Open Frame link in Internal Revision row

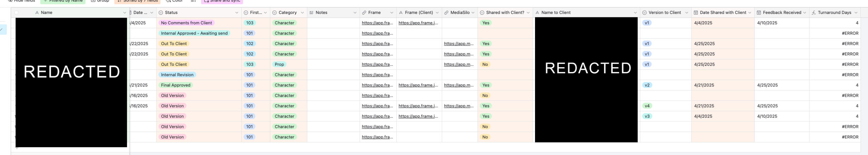pos(377,75)
